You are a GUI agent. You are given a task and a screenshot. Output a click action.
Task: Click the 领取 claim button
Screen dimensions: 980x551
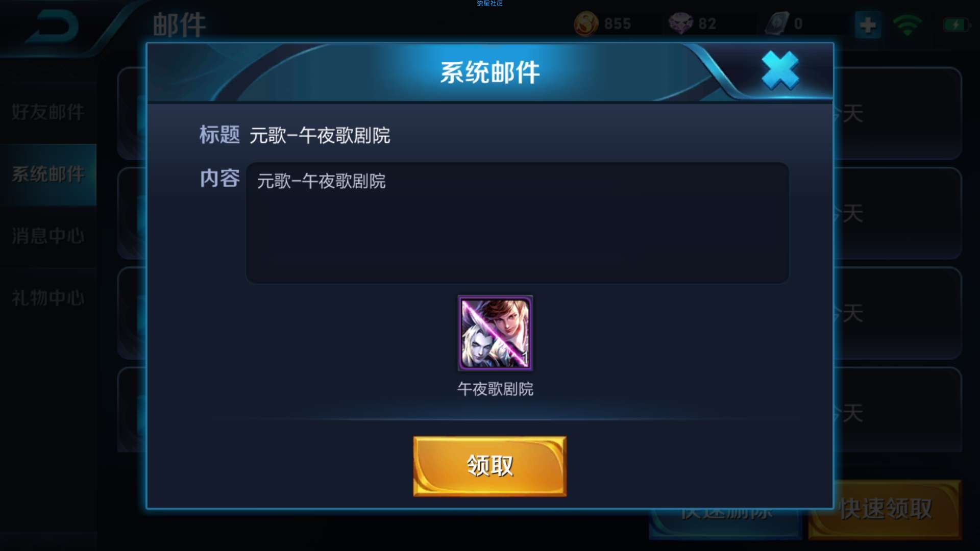[x=489, y=466]
